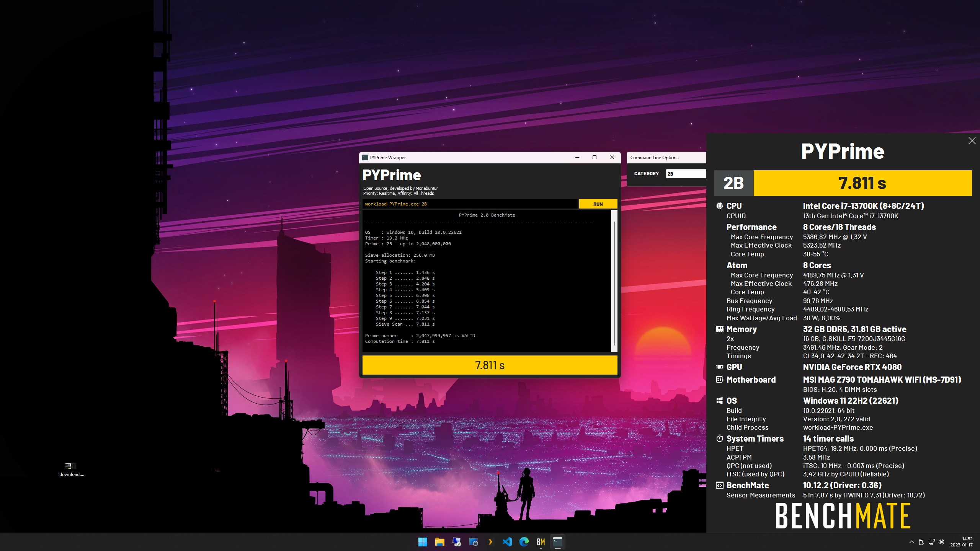Select the download desktop file icon
980x551 pixels.
[x=71, y=469]
